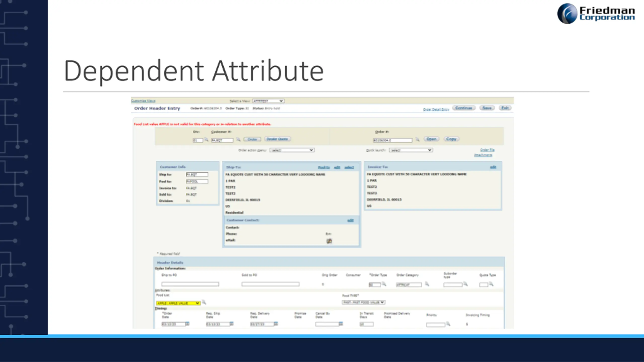Viewport: 644px width, 362px height.
Task: Click the Priority lookup magnifier icon
Action: 448,324
